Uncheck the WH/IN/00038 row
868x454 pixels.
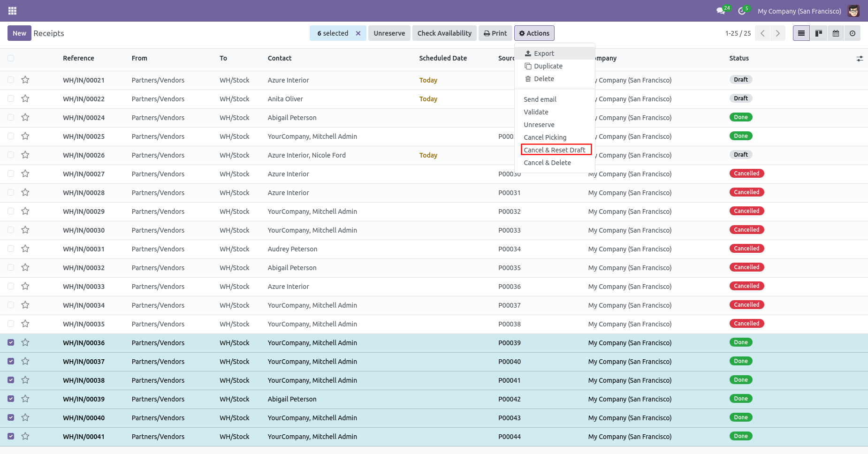point(11,380)
